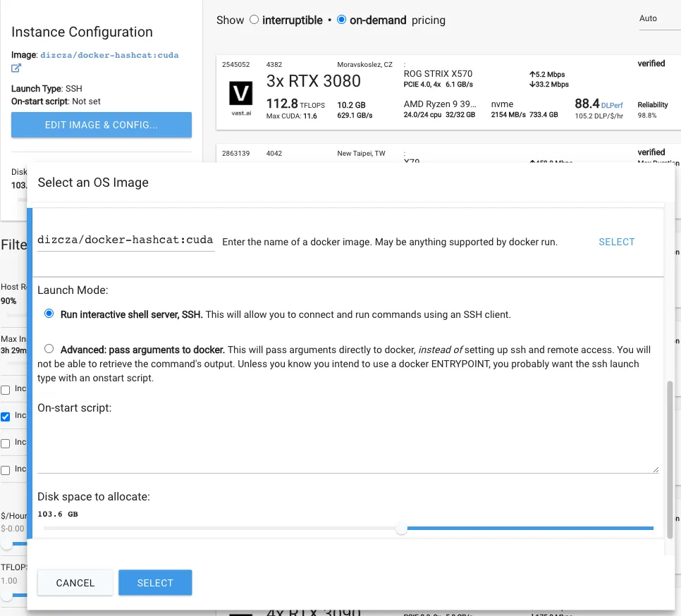Click the docker image name field
The width and height of the screenshot is (681, 616).
[x=125, y=240]
